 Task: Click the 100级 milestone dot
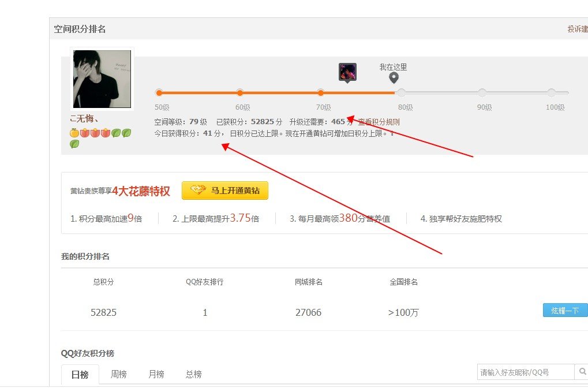(x=552, y=92)
